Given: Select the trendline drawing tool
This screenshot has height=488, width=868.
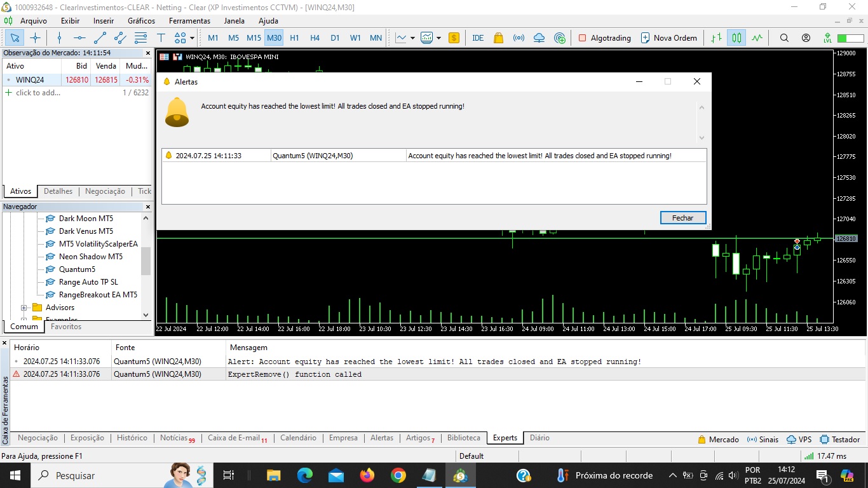Looking at the screenshot, I should click(100, 37).
